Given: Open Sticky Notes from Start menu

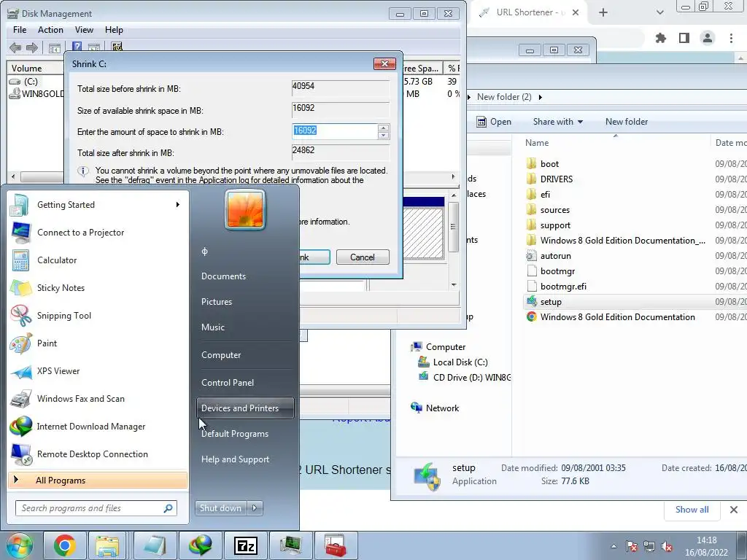Looking at the screenshot, I should 61,287.
